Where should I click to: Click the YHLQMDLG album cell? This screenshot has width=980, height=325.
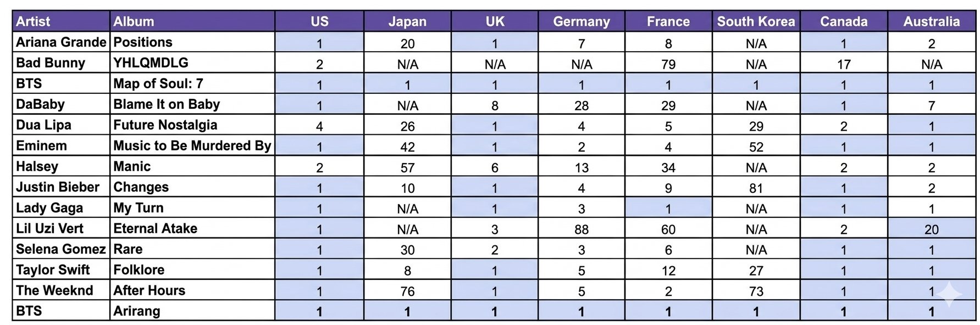151,63
